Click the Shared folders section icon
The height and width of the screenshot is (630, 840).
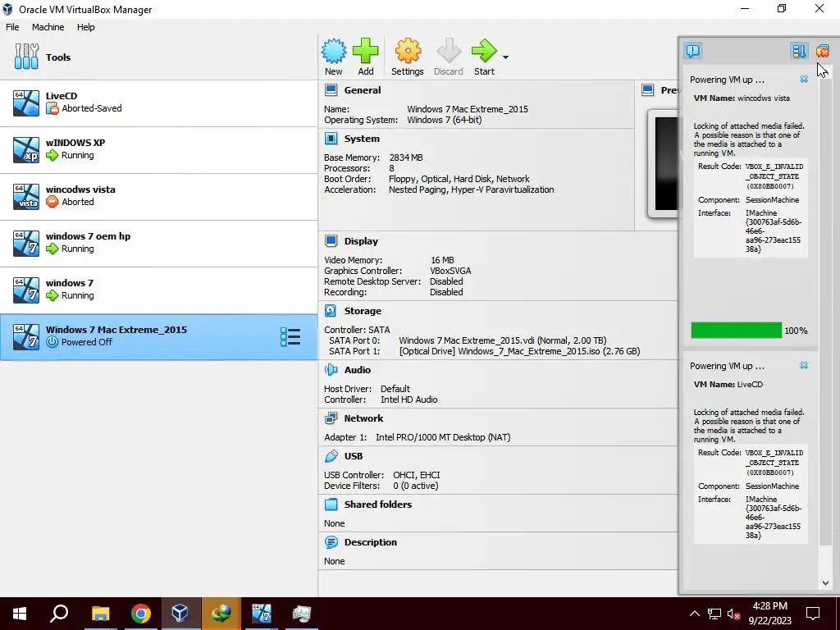(331, 504)
